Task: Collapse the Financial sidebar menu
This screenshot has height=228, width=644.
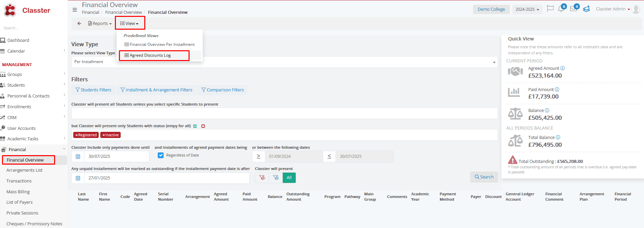Action: tap(18, 150)
